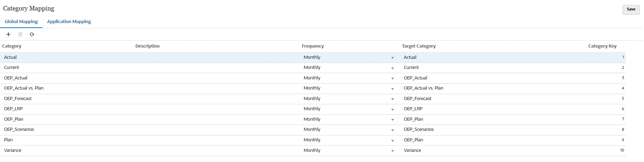Switch to the Application Mapping tab
Screen dimensions: 644x162
69,22
